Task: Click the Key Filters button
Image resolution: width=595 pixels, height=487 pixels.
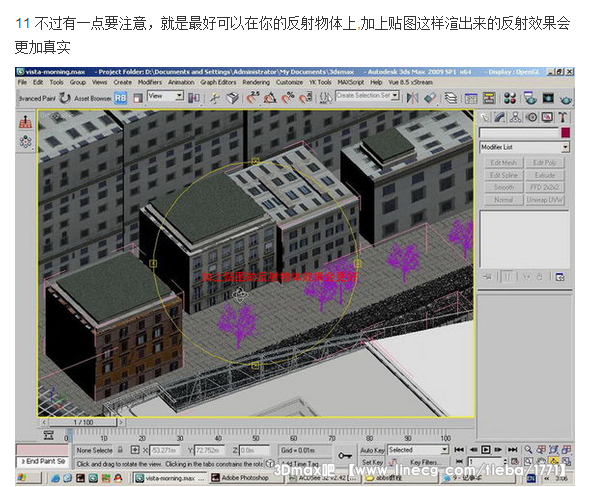Action: click(424, 462)
